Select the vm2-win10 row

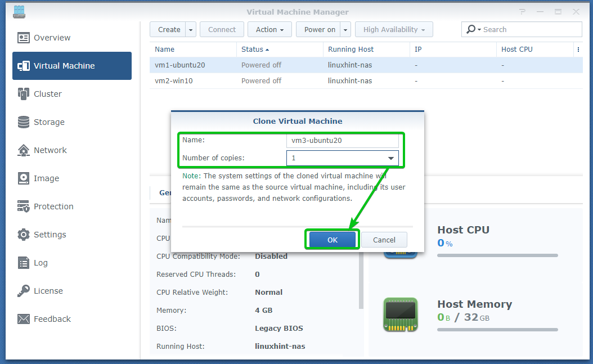coord(366,81)
